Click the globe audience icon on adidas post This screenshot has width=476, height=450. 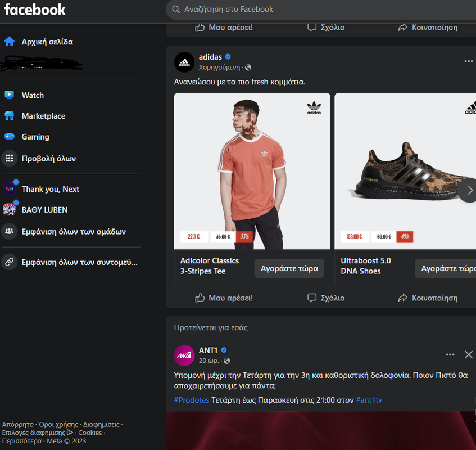248,67
